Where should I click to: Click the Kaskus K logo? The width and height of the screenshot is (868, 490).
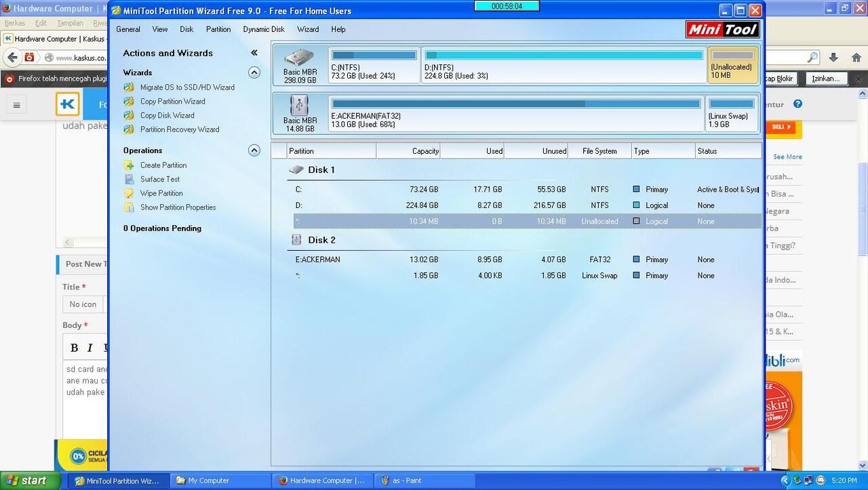[x=68, y=104]
